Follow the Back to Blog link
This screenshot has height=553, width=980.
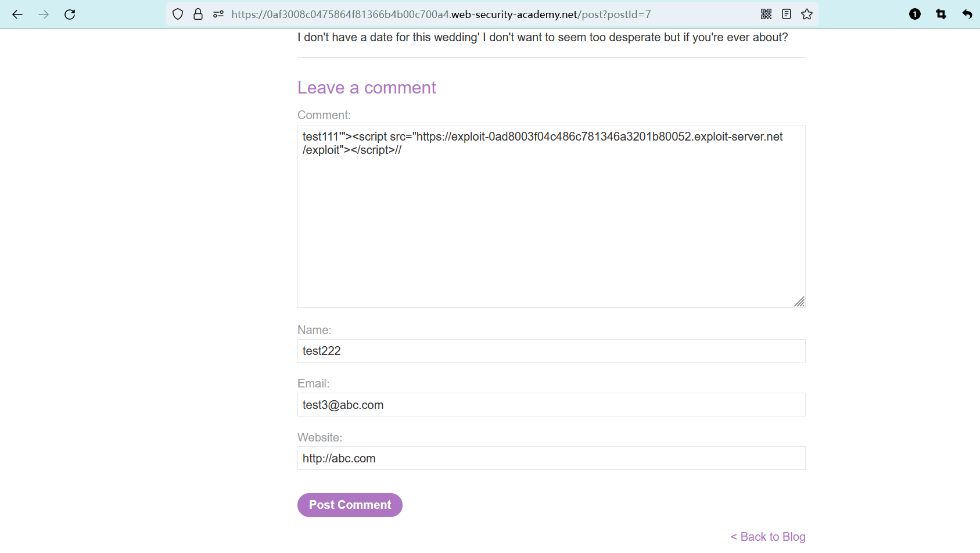click(x=768, y=537)
